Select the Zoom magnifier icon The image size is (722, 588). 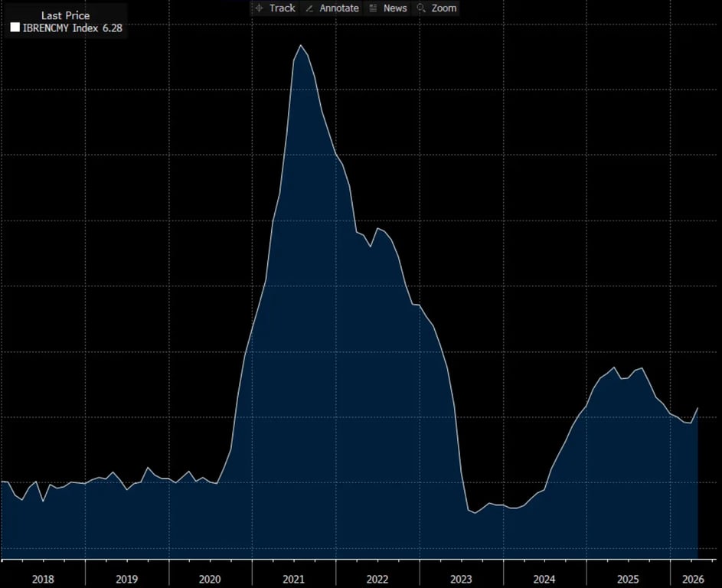[421, 8]
